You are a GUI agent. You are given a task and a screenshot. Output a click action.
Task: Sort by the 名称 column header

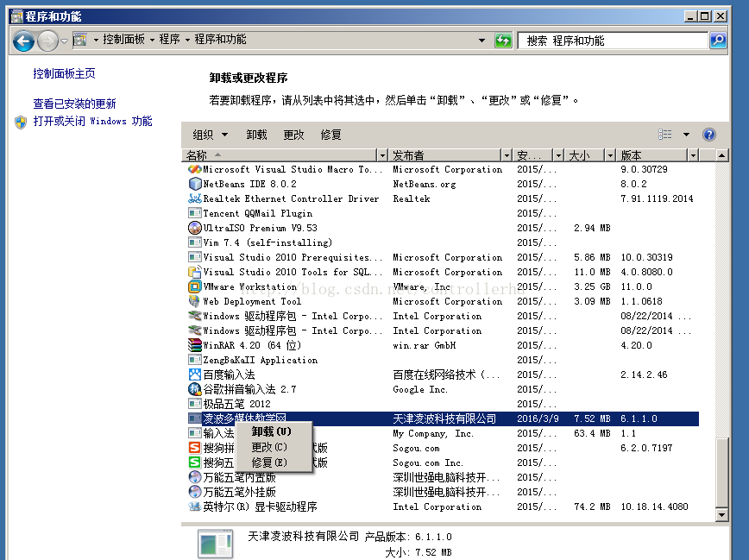(x=280, y=155)
